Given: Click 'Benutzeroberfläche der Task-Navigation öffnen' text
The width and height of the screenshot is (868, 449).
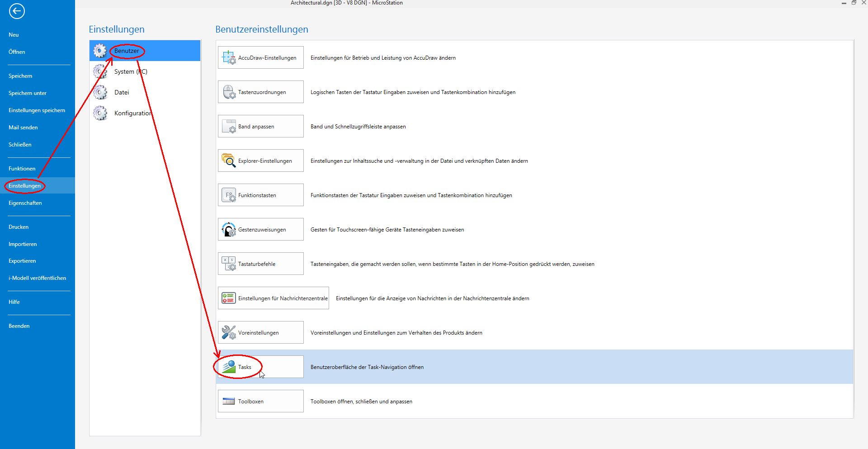Looking at the screenshot, I should [367, 367].
